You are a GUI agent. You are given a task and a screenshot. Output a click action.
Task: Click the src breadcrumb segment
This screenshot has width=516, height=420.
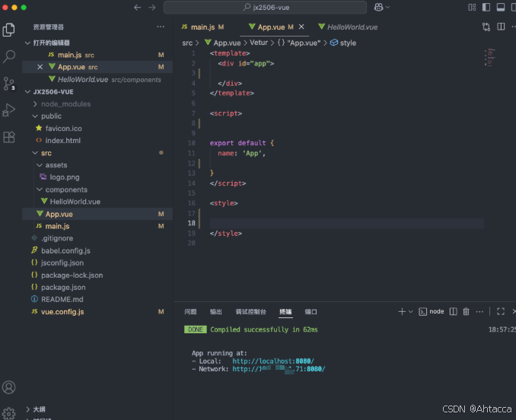187,43
